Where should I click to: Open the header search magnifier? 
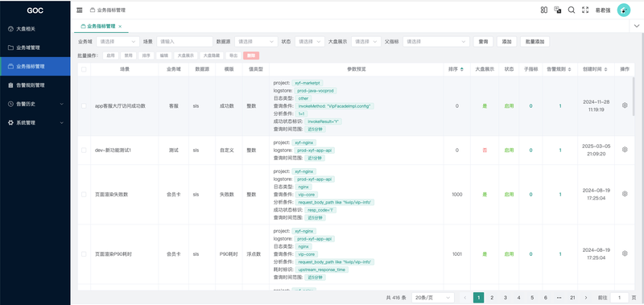coord(572,10)
